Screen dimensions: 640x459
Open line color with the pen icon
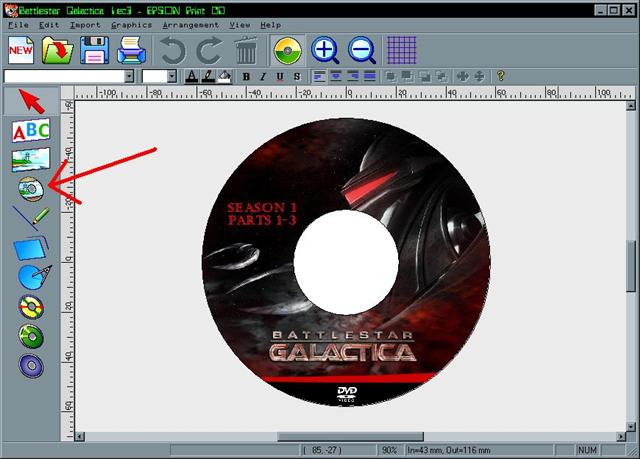click(208, 76)
